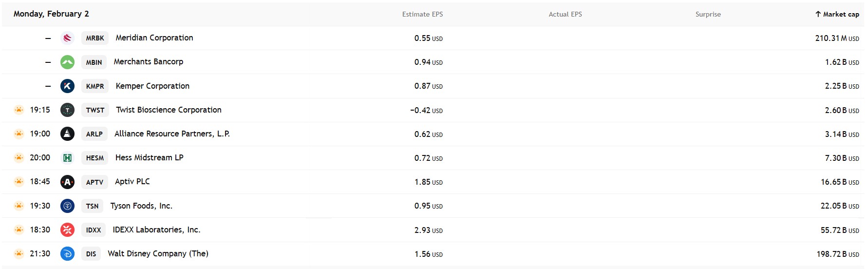Click the Actual EPS column header
The image size is (868, 269).
pos(565,14)
